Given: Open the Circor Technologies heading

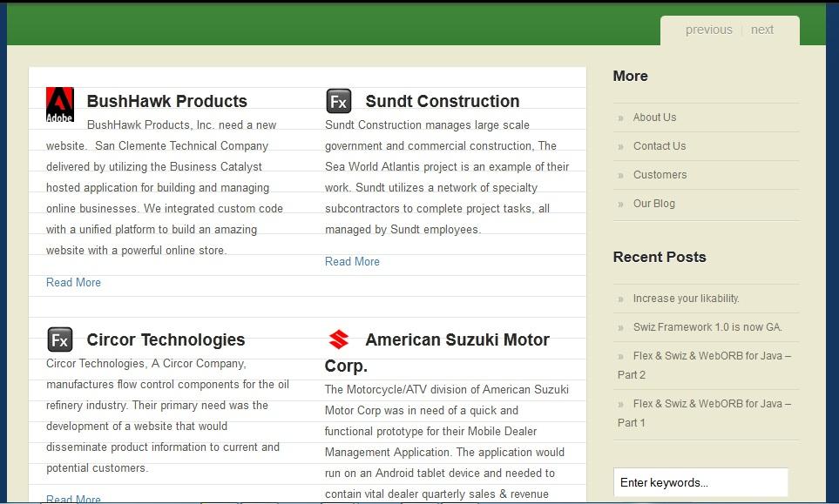Looking at the screenshot, I should point(166,339).
